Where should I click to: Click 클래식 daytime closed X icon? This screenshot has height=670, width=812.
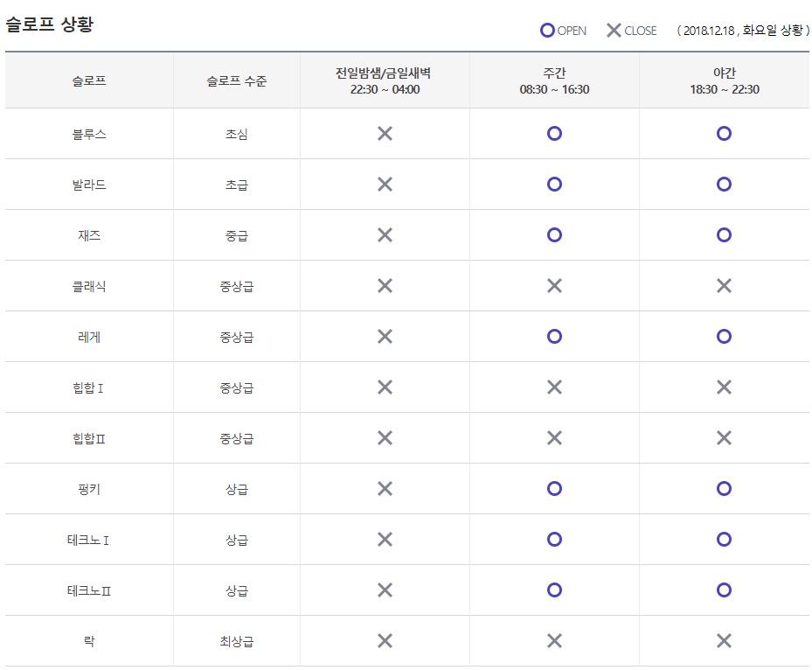(x=554, y=286)
